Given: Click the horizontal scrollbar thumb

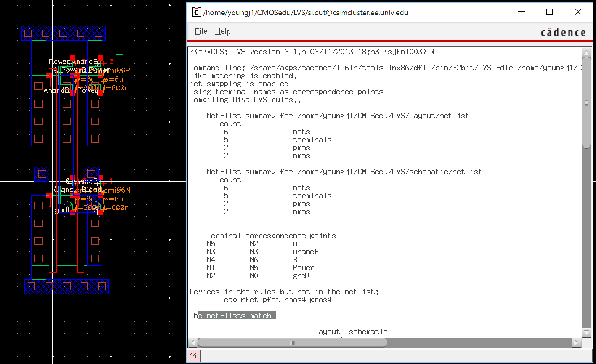Looking at the screenshot, I should 292,342.
